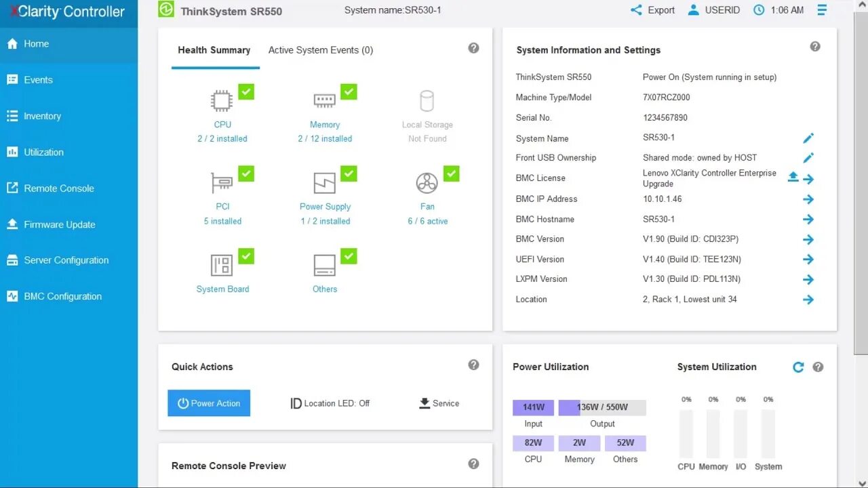Refresh the System Utilization panel

(x=798, y=367)
